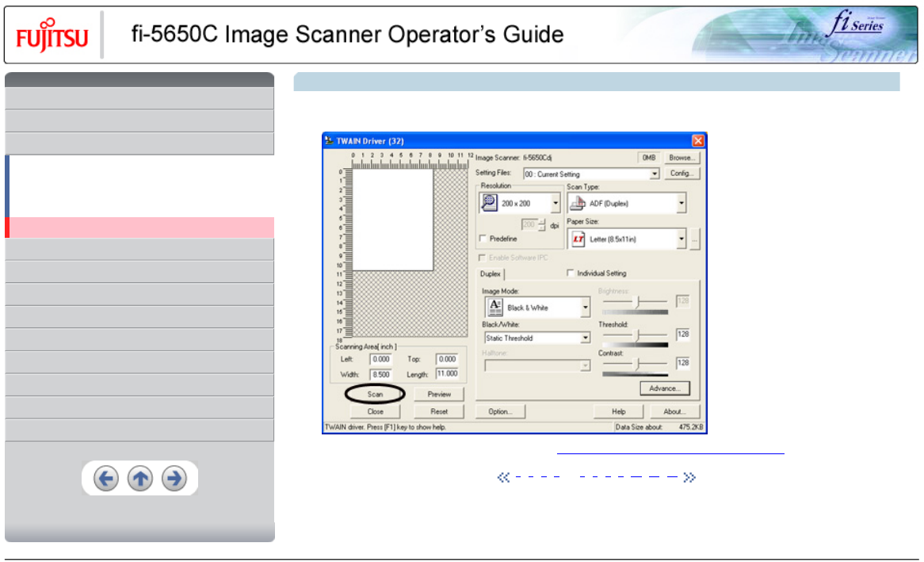Click the pink highlighted sidebar item

pyautogui.click(x=139, y=227)
